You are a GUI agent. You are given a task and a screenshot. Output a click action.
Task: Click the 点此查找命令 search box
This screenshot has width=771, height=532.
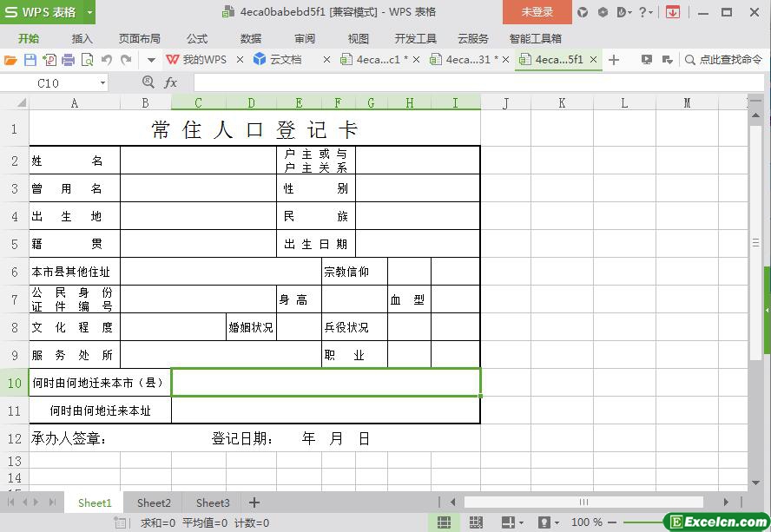729,60
